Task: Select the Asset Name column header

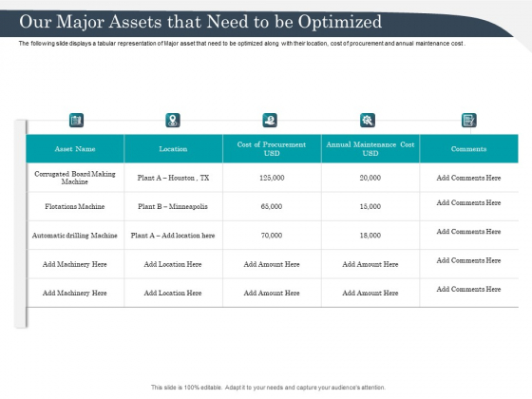Action: click(x=75, y=148)
